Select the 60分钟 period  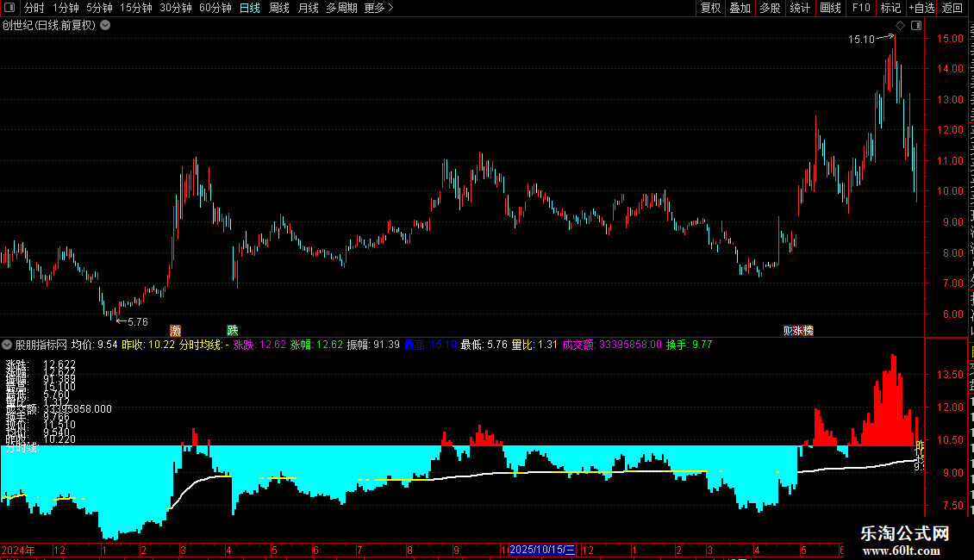click(x=215, y=8)
